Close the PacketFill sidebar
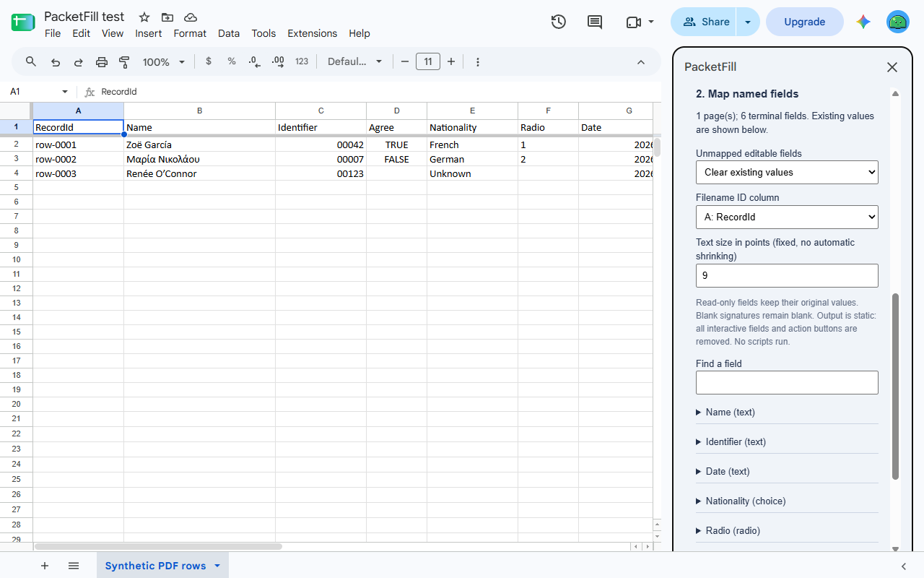This screenshot has width=924, height=578. point(892,67)
